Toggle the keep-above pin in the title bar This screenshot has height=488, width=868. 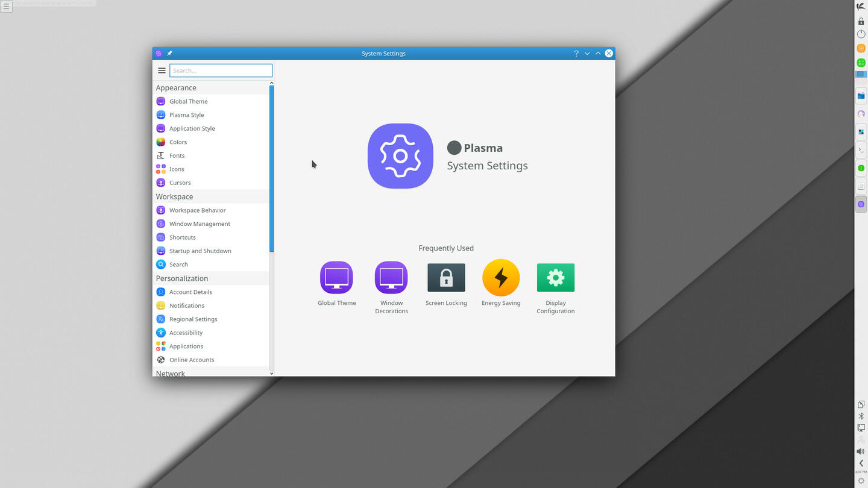click(x=169, y=53)
